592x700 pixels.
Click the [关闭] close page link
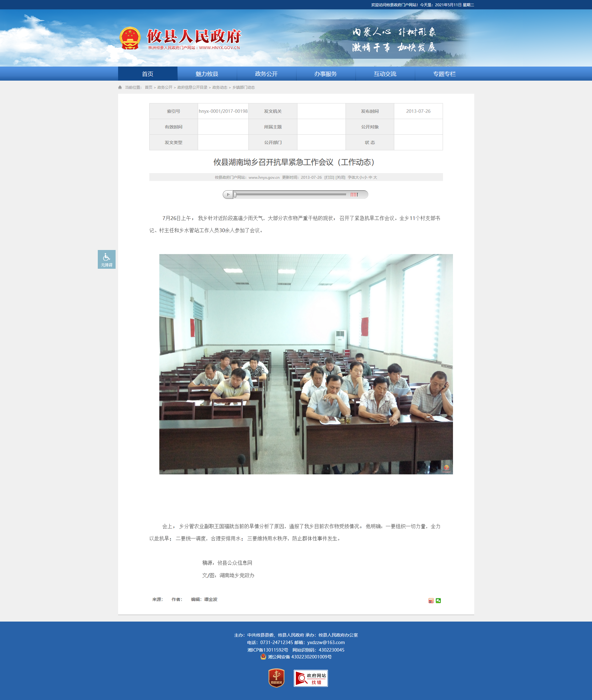pyautogui.click(x=340, y=177)
